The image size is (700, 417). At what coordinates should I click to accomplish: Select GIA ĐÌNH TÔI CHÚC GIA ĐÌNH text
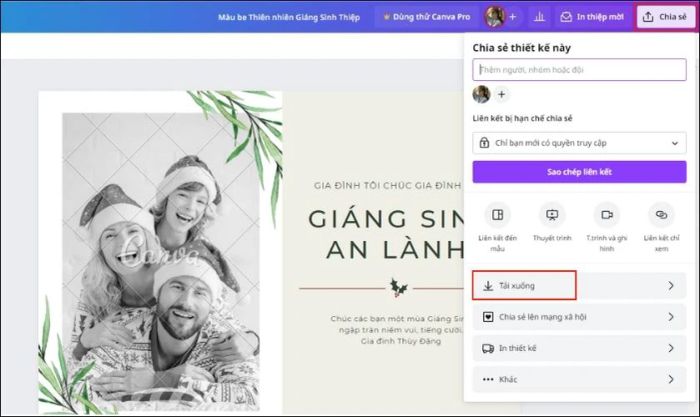tap(388, 185)
